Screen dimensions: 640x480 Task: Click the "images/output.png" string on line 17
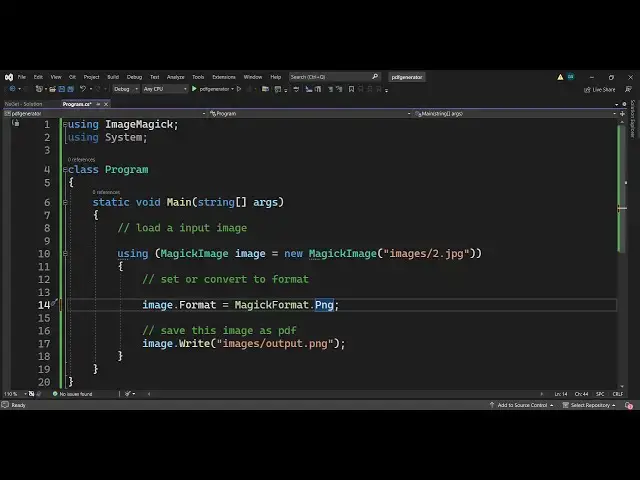click(x=275, y=344)
